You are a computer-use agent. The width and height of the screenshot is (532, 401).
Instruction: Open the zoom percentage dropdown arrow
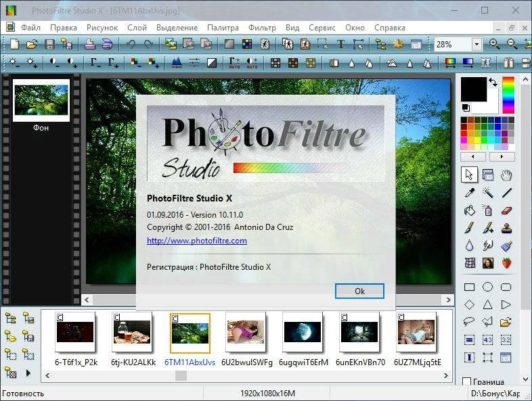point(476,45)
